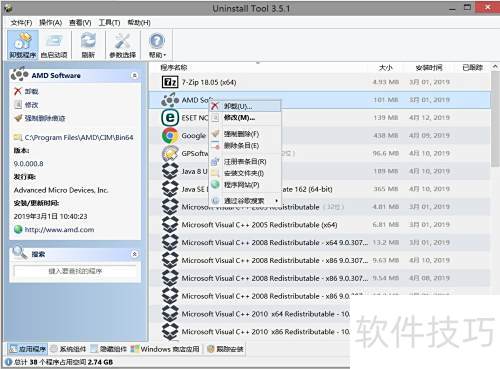Viewport: 500px width, 369px height.
Task: Sort by the 安装时间 install date column header
Action: point(429,67)
